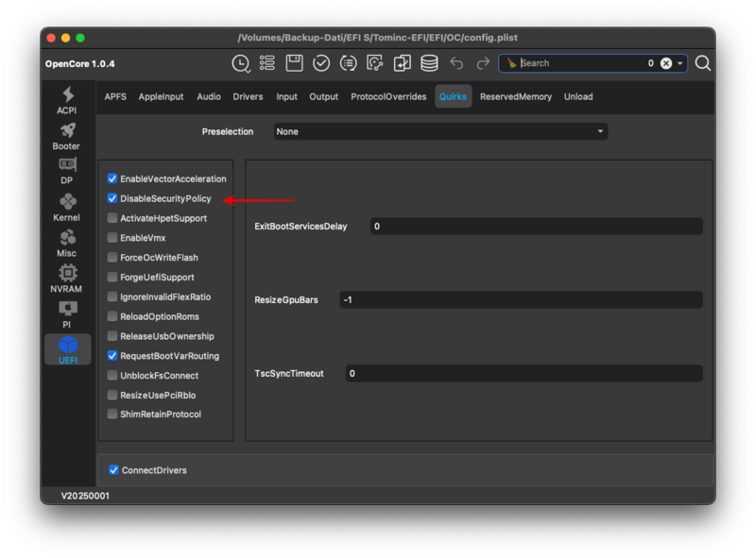Switch to the ProtocolOverrides tab
The image size is (756, 558).
[388, 97]
